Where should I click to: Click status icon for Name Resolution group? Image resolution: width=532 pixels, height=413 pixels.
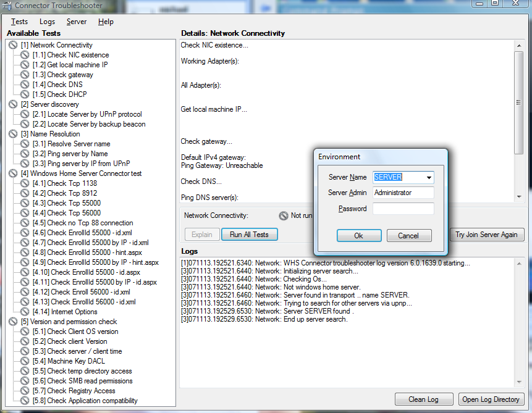[13, 134]
